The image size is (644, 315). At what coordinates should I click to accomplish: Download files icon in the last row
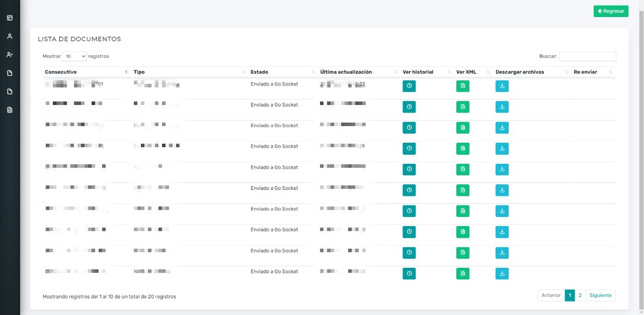click(502, 274)
